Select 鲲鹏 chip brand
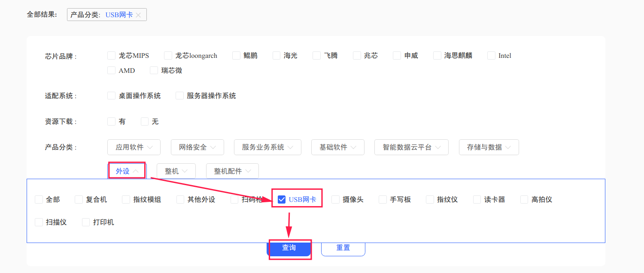Screen dimensions: 644x273 tap(236, 55)
